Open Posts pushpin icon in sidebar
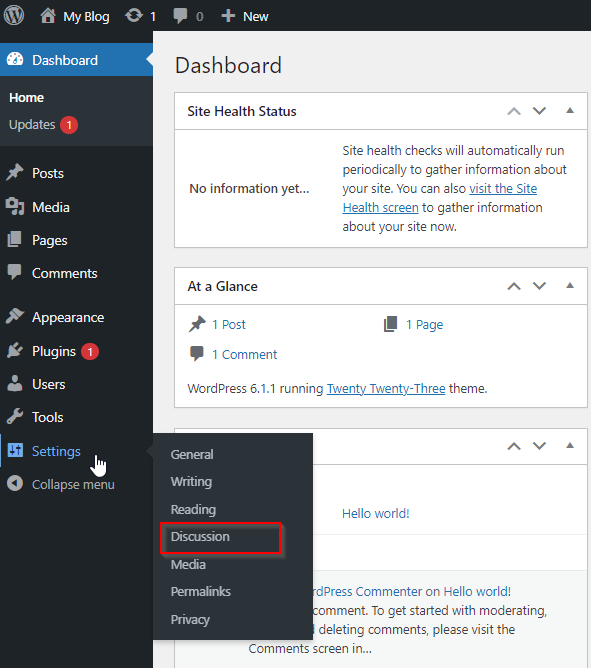 click(x=15, y=173)
